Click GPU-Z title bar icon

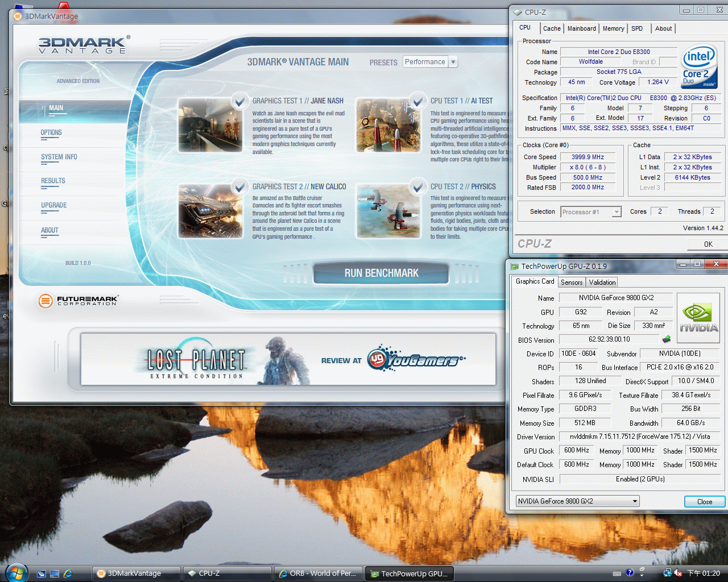pyautogui.click(x=515, y=266)
